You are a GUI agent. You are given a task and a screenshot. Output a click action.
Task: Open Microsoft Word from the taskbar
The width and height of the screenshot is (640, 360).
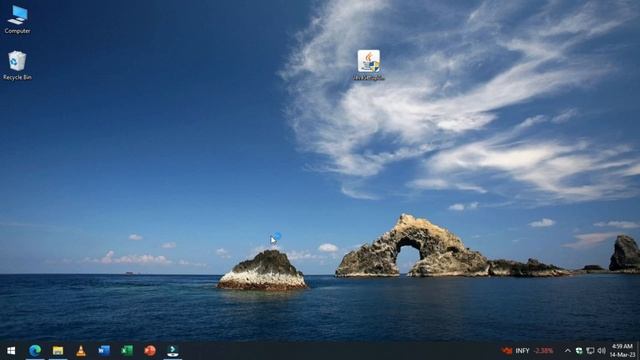coord(104,350)
